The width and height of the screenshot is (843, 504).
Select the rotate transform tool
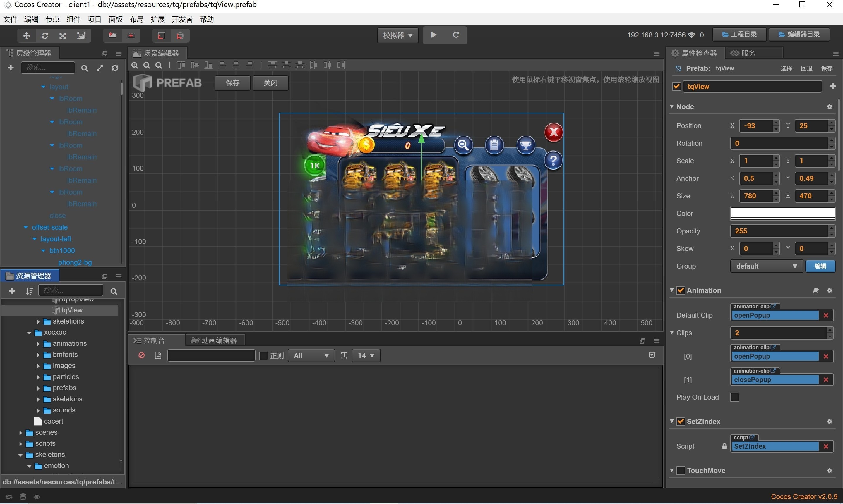point(44,35)
